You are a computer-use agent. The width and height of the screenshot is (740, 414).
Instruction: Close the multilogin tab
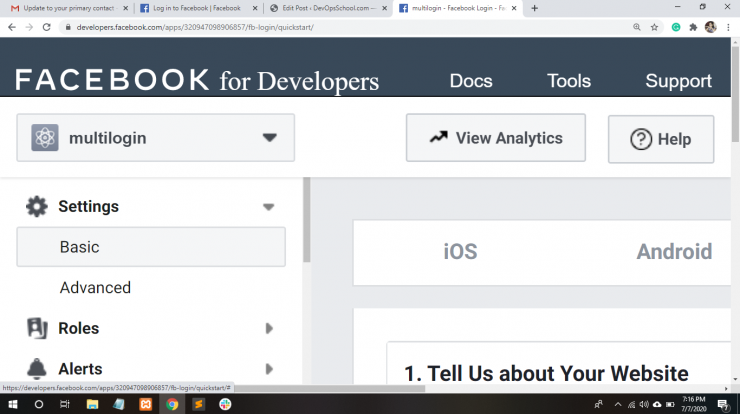[x=514, y=8]
